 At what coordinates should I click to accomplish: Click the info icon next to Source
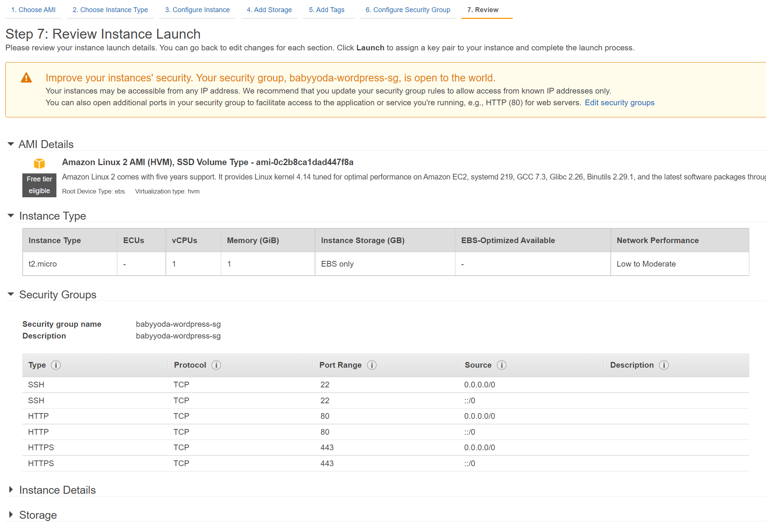(x=502, y=365)
